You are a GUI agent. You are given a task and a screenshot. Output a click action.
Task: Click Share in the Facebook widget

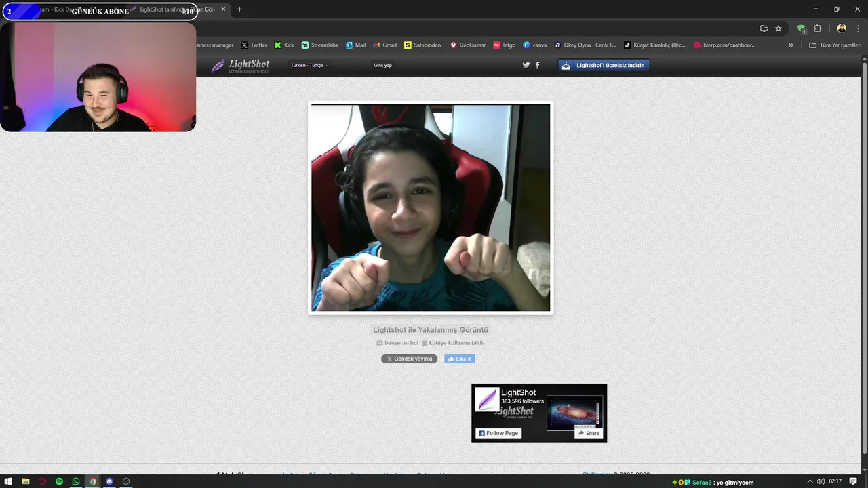tap(589, 433)
